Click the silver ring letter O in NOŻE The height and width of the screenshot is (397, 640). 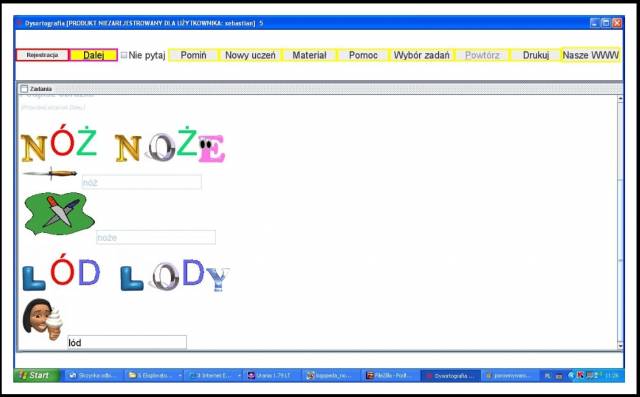(161, 147)
